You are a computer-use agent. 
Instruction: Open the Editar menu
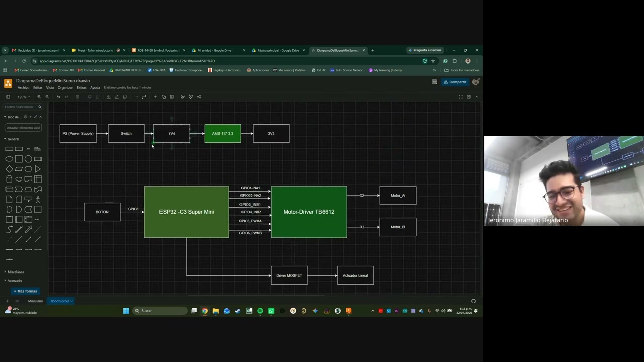tap(38, 88)
